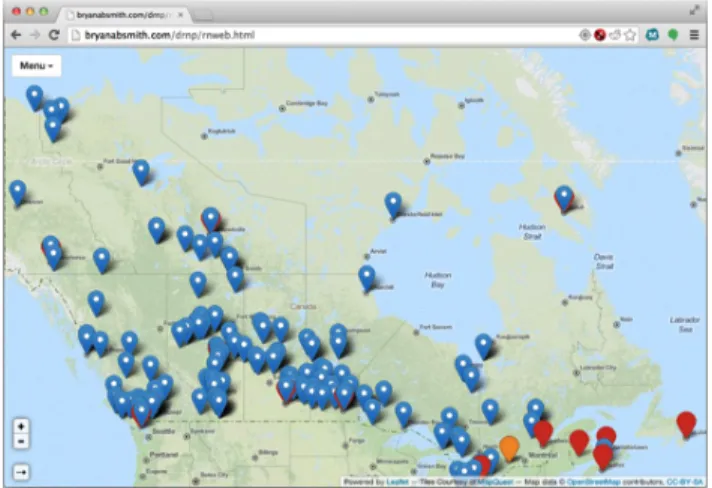Click the orange map marker near Montreal

coord(509,448)
